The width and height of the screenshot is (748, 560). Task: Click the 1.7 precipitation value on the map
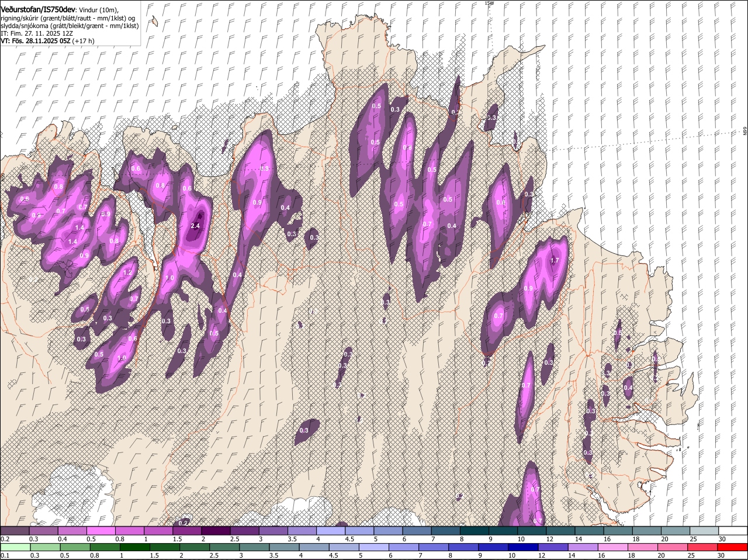point(555,260)
